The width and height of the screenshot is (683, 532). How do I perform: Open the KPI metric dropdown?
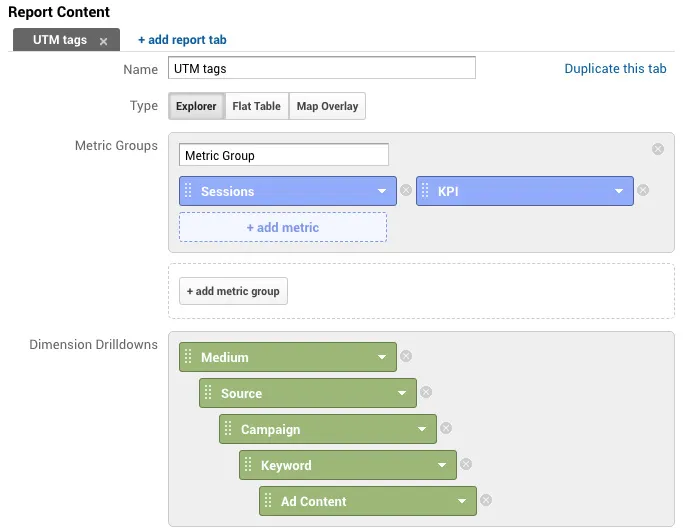click(x=619, y=191)
